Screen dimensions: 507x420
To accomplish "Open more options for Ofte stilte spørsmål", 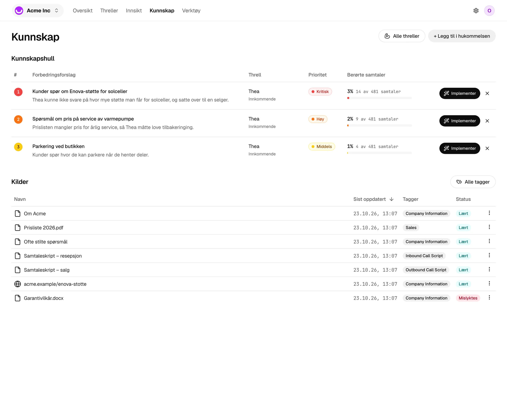I will (489, 241).
